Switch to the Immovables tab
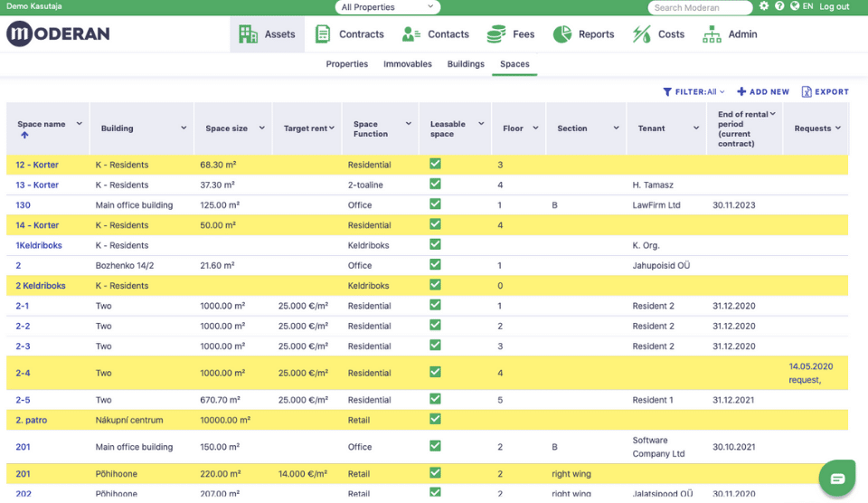868x503 pixels. [x=408, y=64]
